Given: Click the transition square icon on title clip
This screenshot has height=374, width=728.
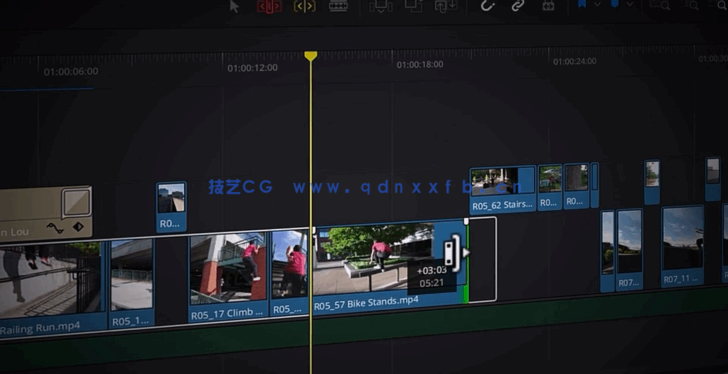Looking at the screenshot, I should (x=76, y=202).
